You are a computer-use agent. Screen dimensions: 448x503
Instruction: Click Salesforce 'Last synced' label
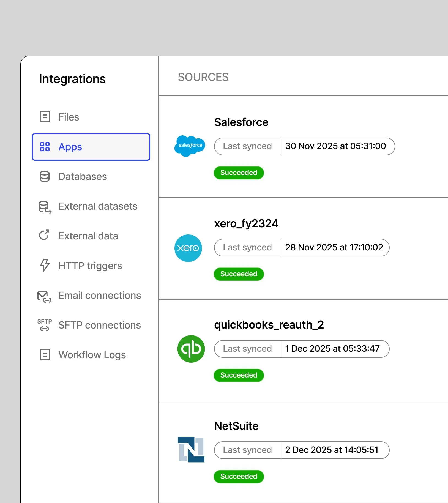247,146
